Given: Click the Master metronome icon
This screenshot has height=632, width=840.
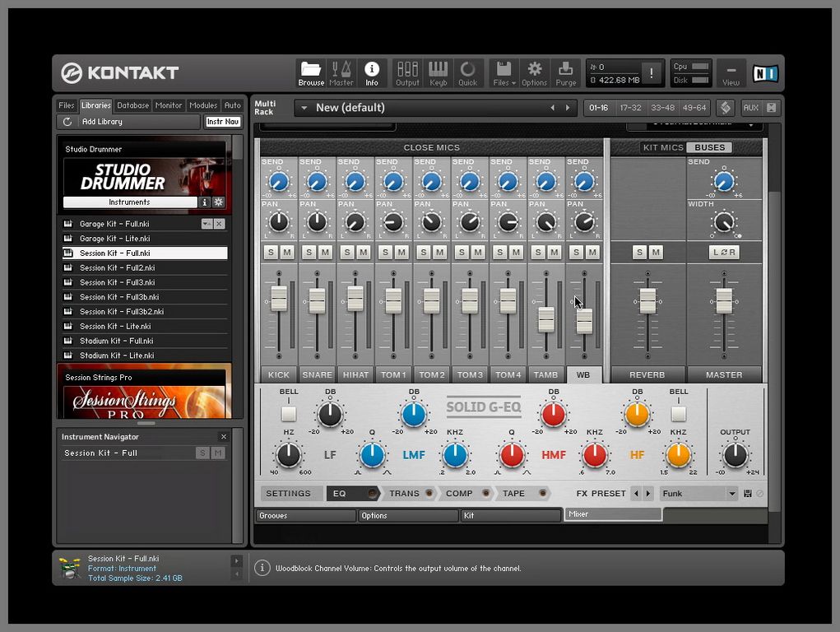Looking at the screenshot, I should (341, 73).
